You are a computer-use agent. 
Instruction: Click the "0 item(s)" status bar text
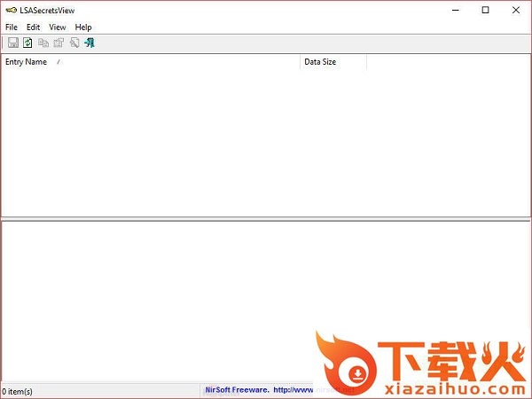point(18,391)
